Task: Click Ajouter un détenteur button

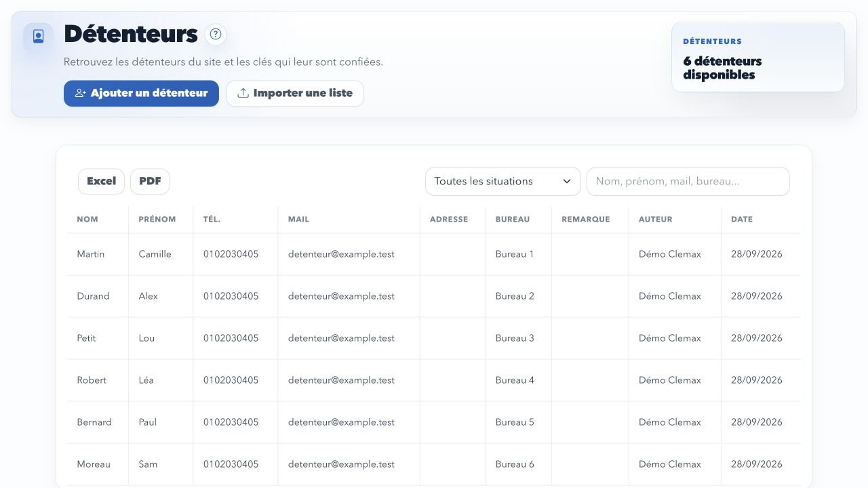Action: pyautogui.click(x=141, y=94)
